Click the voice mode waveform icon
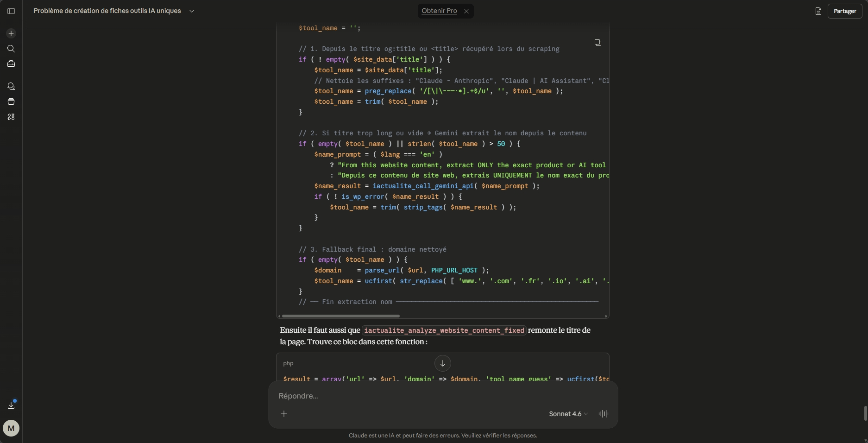868x443 pixels. click(603, 414)
